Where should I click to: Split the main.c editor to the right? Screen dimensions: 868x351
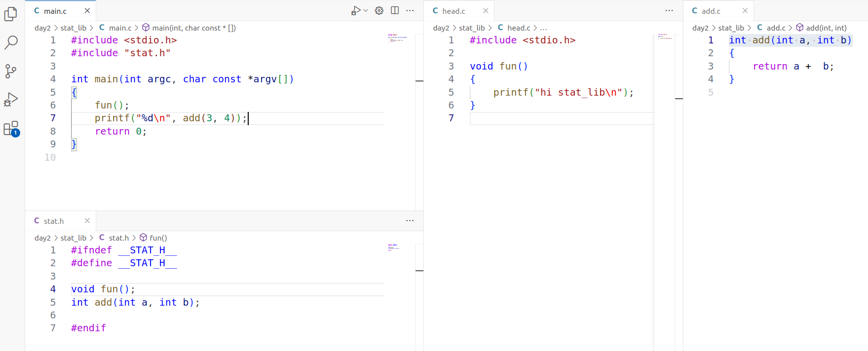(395, 11)
